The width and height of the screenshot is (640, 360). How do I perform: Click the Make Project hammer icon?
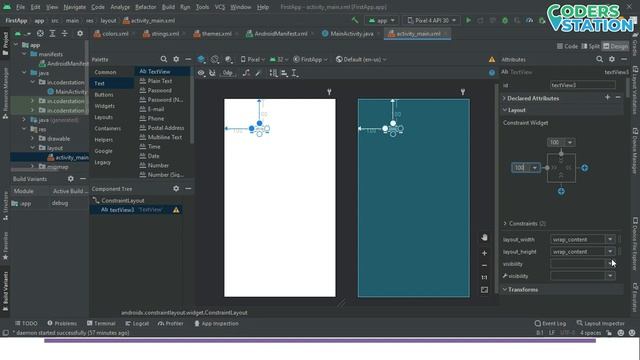[355, 20]
